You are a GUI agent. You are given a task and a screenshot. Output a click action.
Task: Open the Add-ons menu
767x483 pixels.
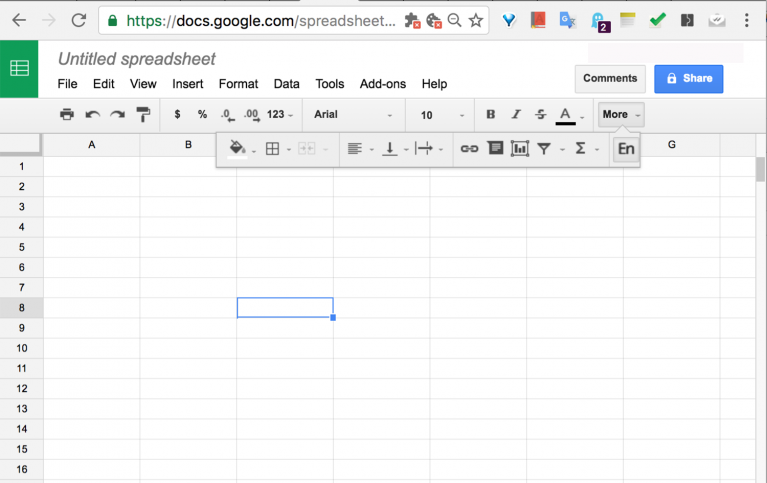(x=382, y=84)
